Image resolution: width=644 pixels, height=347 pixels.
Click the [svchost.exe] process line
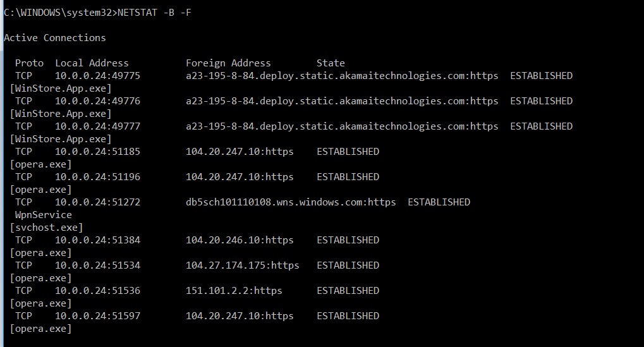pyautogui.click(x=46, y=228)
